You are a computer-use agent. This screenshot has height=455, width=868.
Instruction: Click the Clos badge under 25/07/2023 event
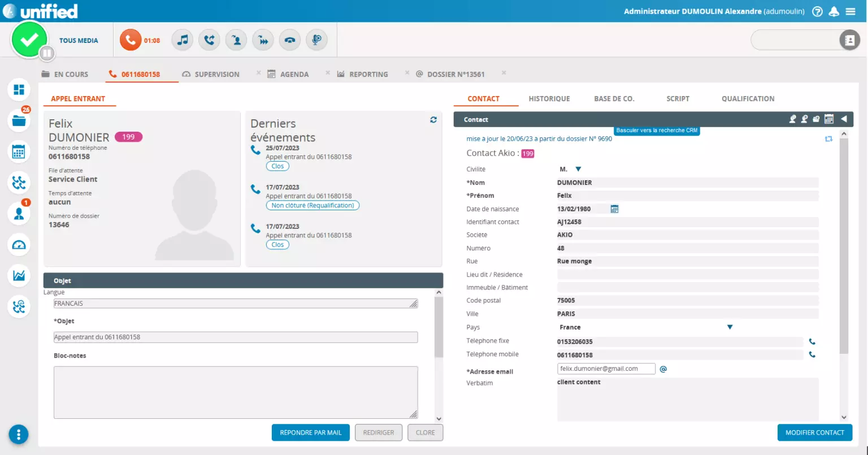point(277,166)
